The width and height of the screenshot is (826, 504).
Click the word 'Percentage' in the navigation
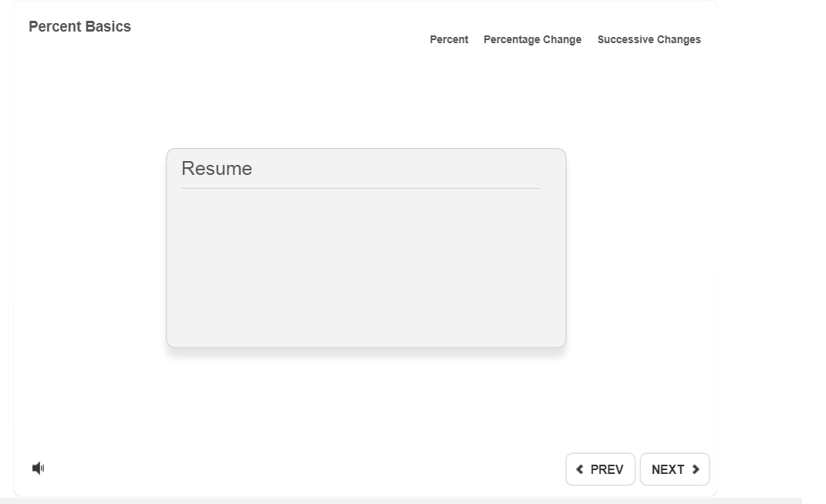[511, 39]
